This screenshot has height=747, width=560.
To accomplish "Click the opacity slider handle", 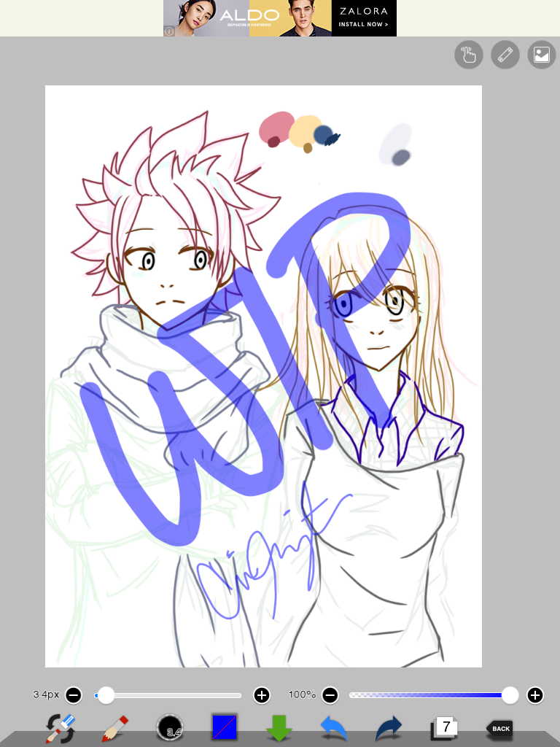I will (510, 695).
